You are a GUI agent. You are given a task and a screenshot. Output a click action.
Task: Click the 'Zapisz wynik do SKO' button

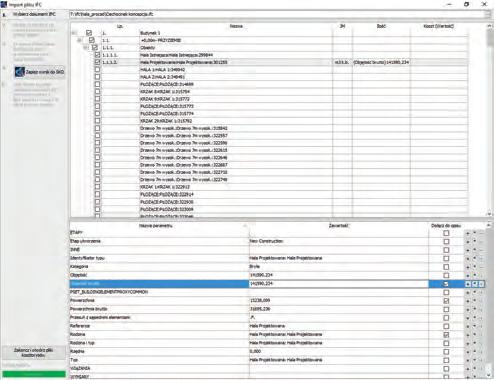click(39, 72)
